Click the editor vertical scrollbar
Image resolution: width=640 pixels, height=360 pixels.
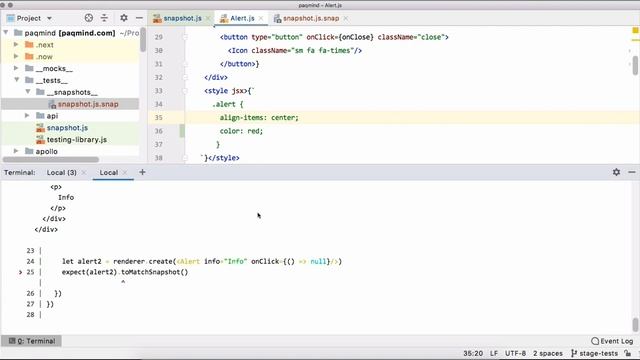click(x=635, y=65)
